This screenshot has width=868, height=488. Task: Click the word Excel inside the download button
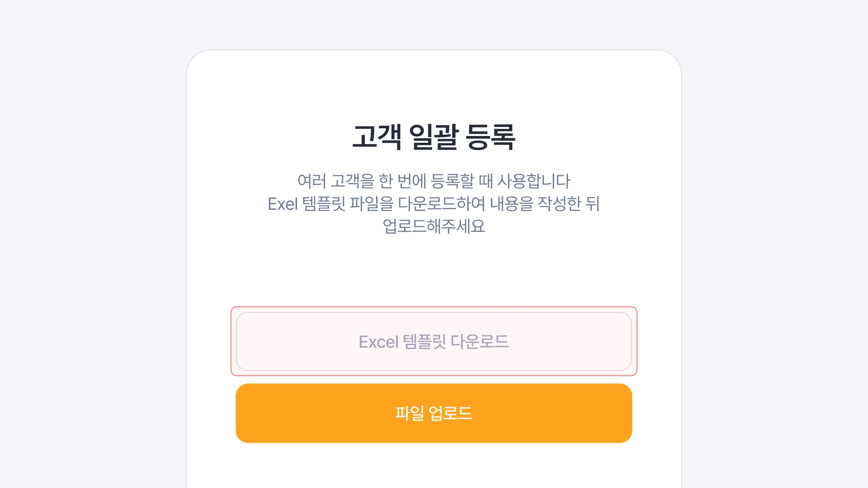378,342
